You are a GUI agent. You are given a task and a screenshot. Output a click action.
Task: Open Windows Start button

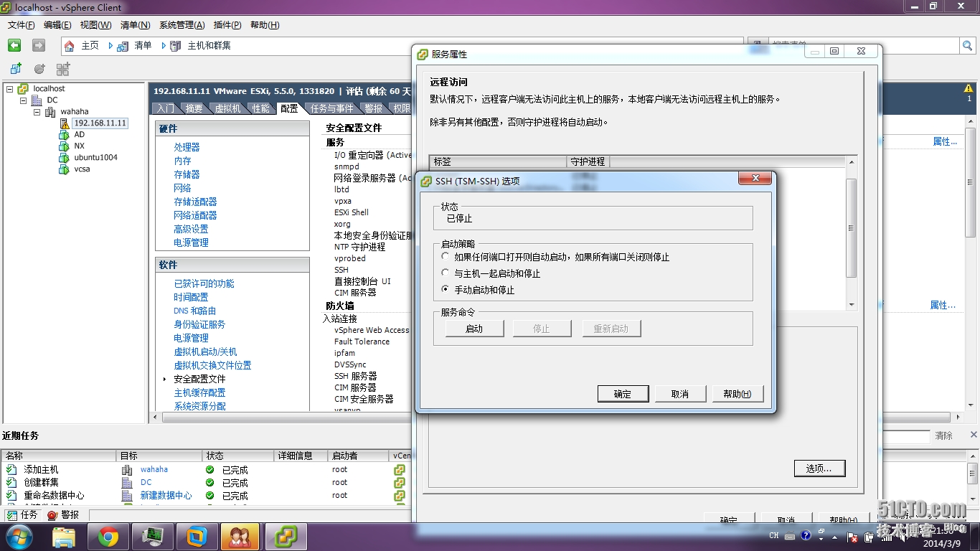(x=19, y=537)
